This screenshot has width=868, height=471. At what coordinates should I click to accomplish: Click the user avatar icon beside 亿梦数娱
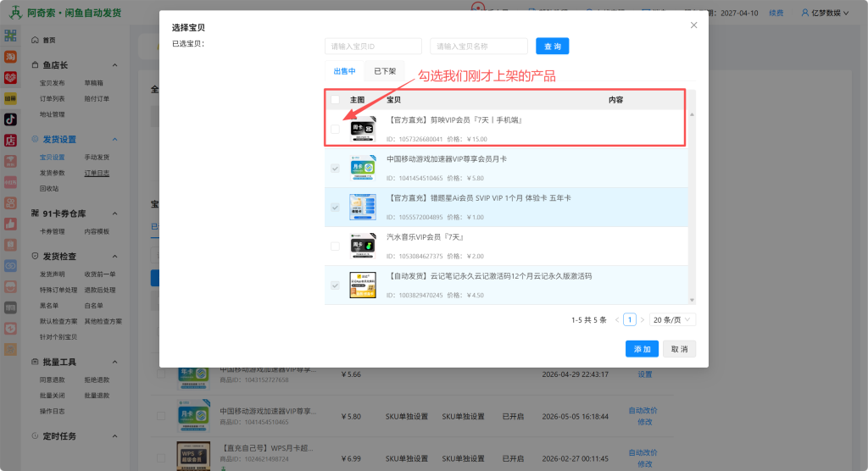(x=805, y=13)
